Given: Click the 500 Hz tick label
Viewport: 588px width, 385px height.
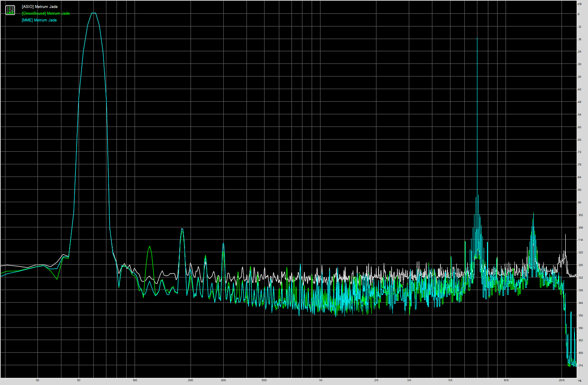Looking at the screenshot, I should (x=264, y=380).
